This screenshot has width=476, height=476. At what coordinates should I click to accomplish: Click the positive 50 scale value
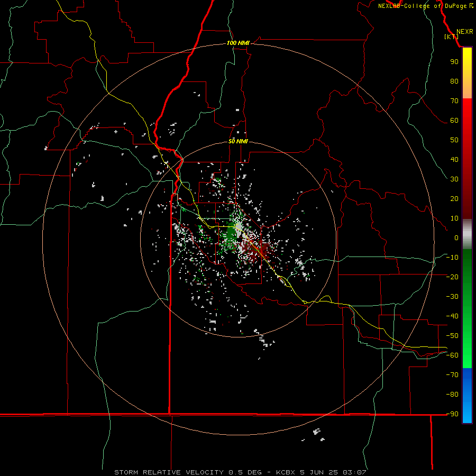pyautogui.click(x=454, y=140)
